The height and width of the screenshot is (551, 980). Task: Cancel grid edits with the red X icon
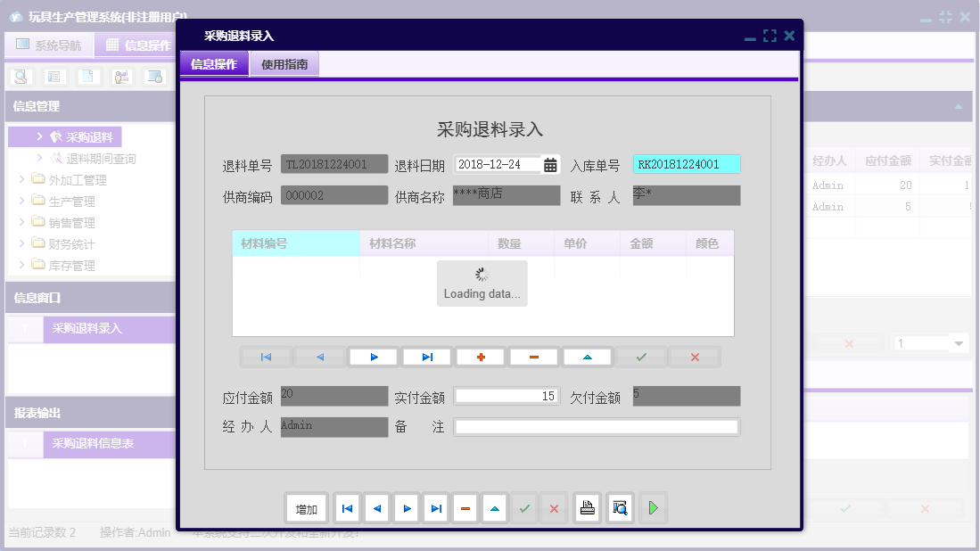[695, 357]
